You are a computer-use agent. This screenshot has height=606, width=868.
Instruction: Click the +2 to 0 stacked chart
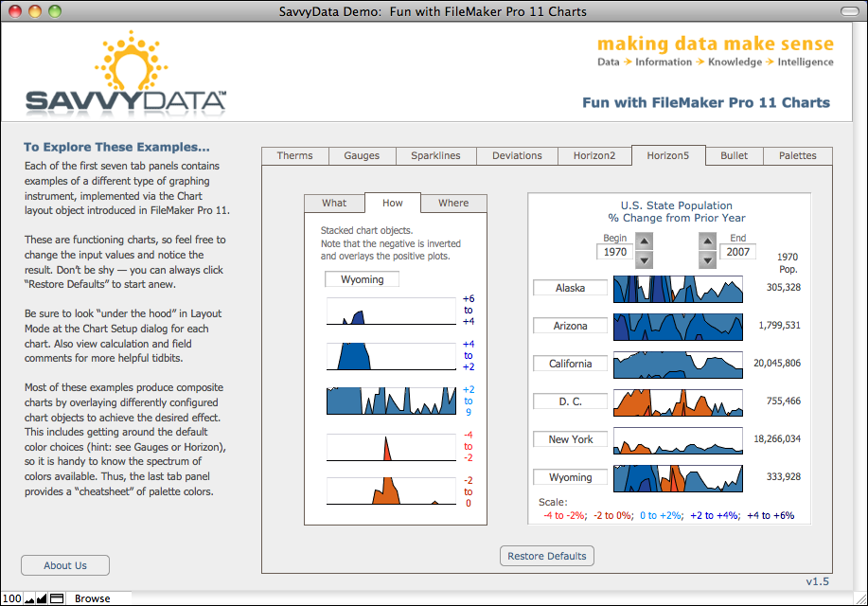tap(391, 401)
